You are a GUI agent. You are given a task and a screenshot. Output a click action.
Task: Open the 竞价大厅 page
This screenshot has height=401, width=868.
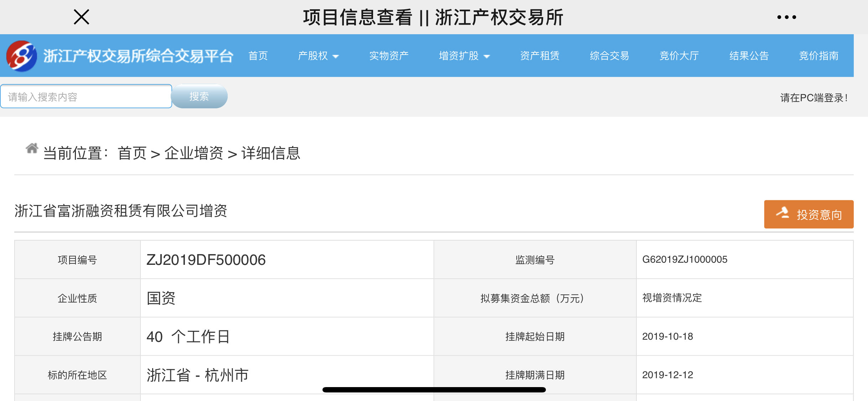point(679,56)
